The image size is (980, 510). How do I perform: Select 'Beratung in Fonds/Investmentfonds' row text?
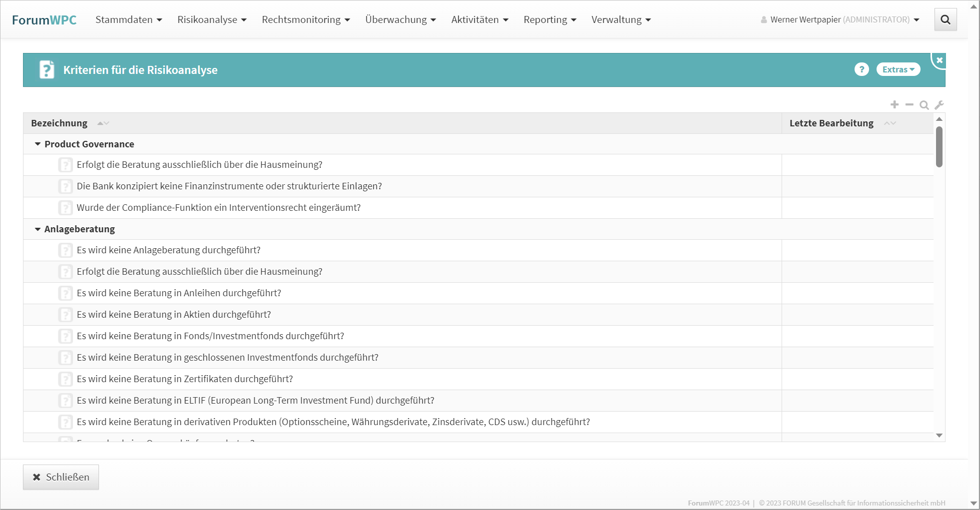tap(210, 336)
